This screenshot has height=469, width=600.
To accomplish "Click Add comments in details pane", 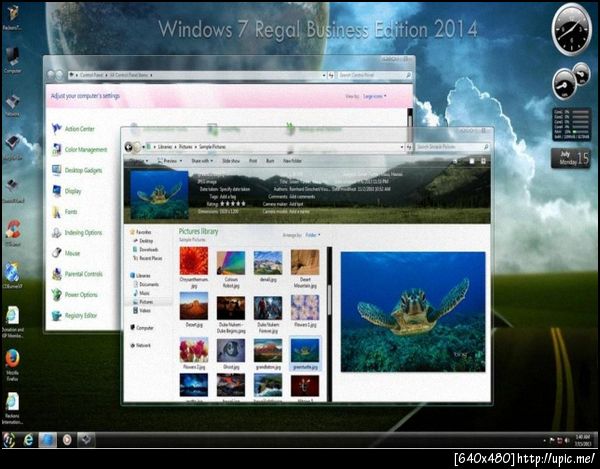I will [302, 197].
